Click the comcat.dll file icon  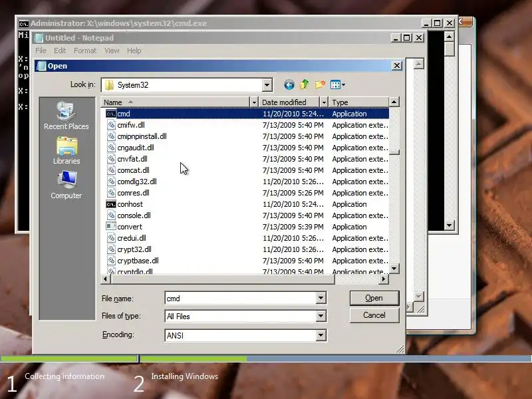111,170
